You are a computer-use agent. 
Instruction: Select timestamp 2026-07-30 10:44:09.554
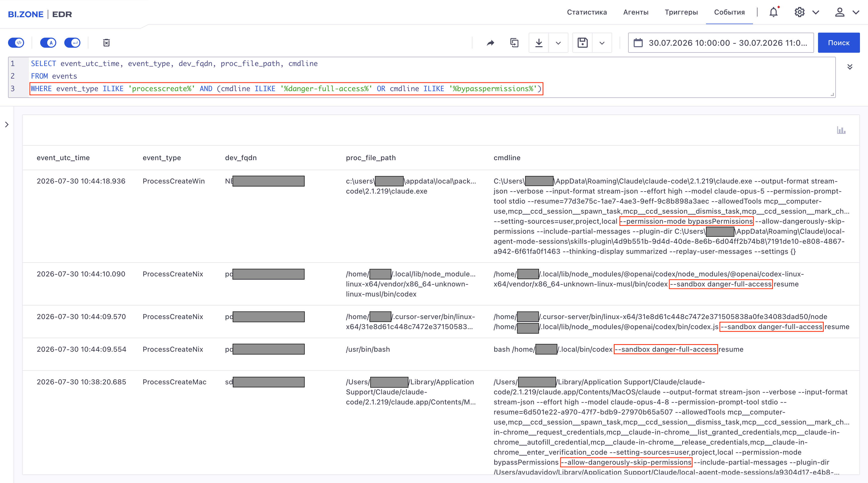[82, 350]
